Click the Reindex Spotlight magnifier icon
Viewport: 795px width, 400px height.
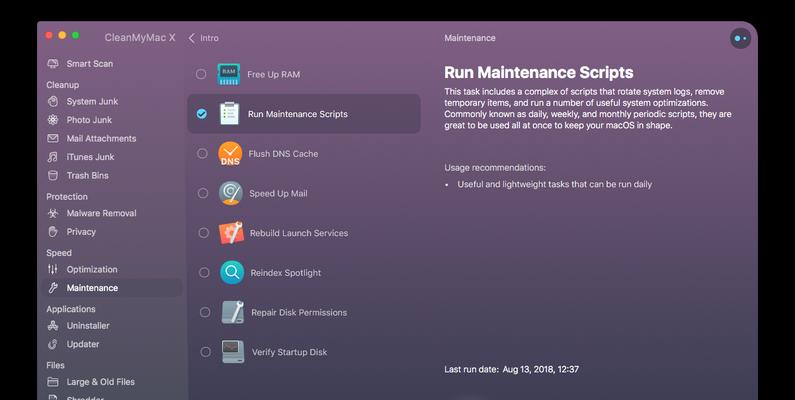pyautogui.click(x=232, y=273)
